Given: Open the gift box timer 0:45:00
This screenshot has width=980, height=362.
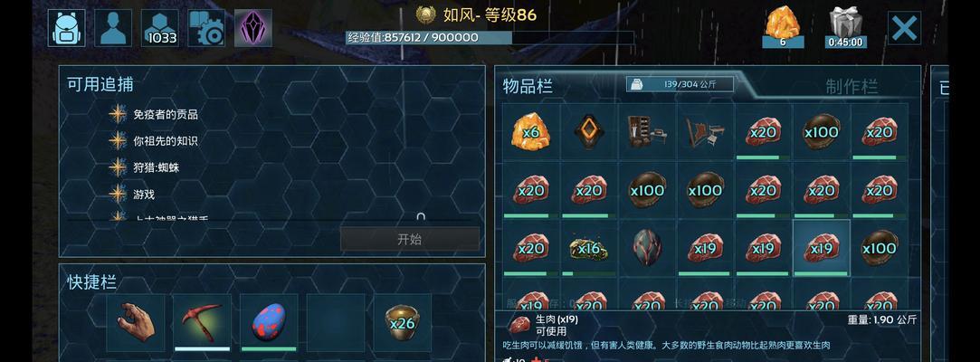Looking at the screenshot, I should 846,27.
